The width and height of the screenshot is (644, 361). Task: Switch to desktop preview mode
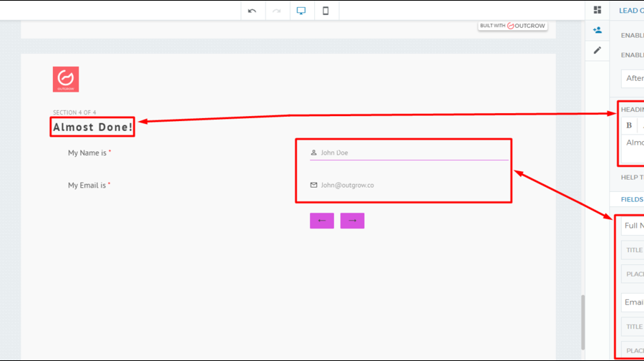301,11
